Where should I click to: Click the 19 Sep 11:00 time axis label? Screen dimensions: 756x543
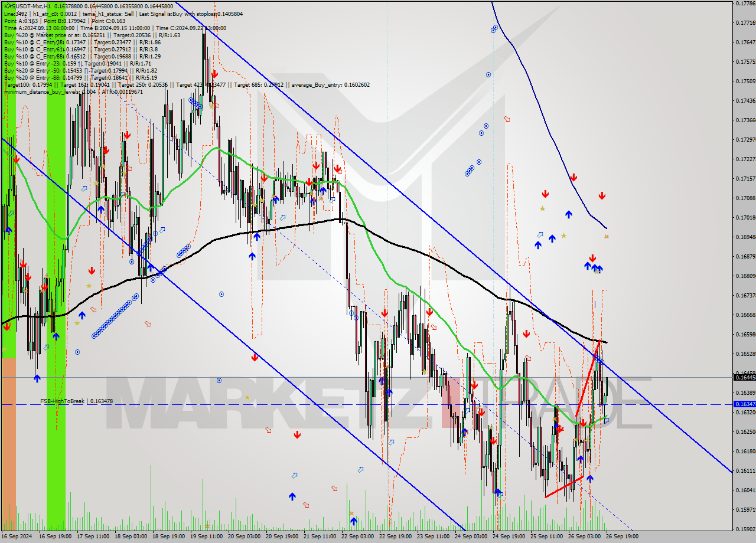[206, 537]
